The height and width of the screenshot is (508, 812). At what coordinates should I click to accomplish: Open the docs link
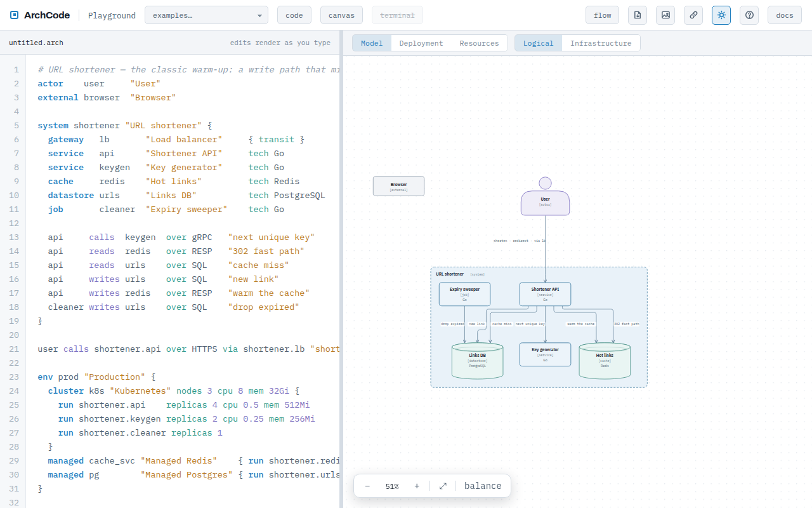(785, 15)
